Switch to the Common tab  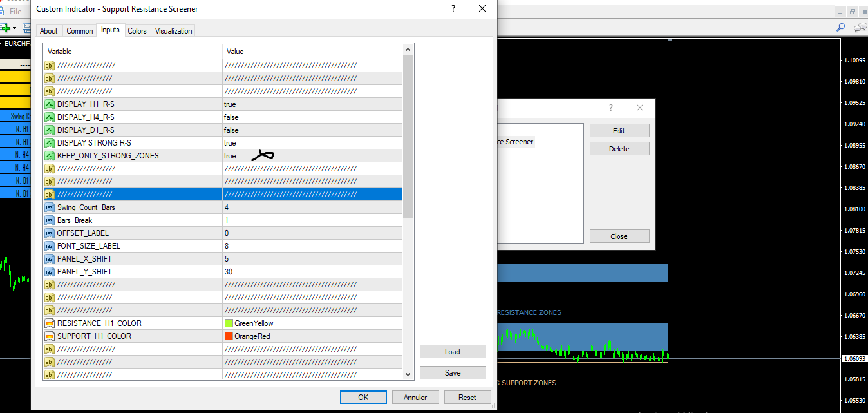click(80, 31)
